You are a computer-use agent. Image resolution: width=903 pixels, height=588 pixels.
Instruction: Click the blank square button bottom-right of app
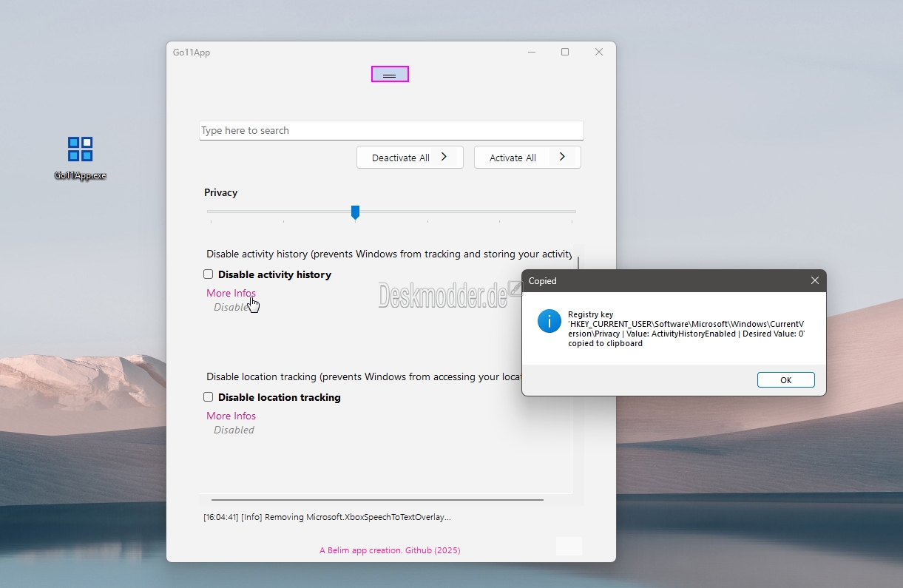569,546
